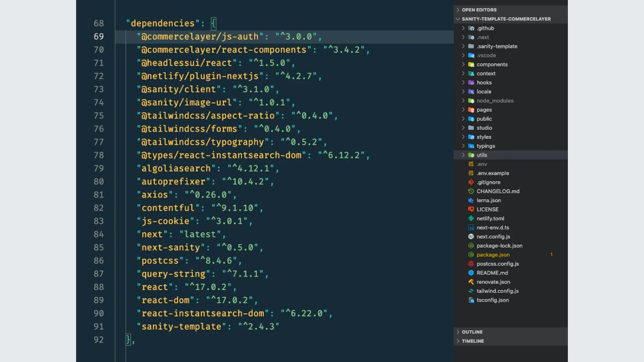Screen dimensions: 644x362
Task: Click the node_modules folder icon
Action: tap(471, 101)
